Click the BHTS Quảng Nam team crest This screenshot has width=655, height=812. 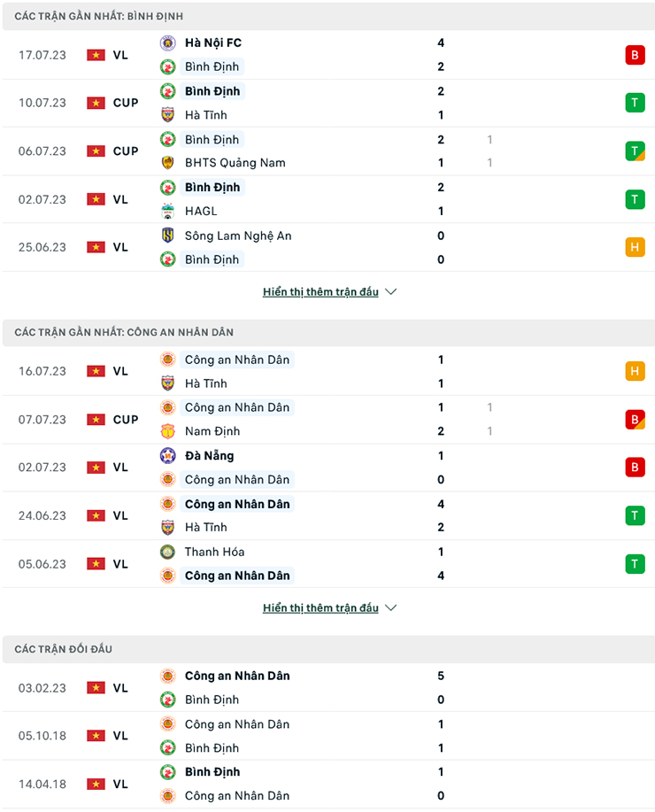click(x=167, y=163)
